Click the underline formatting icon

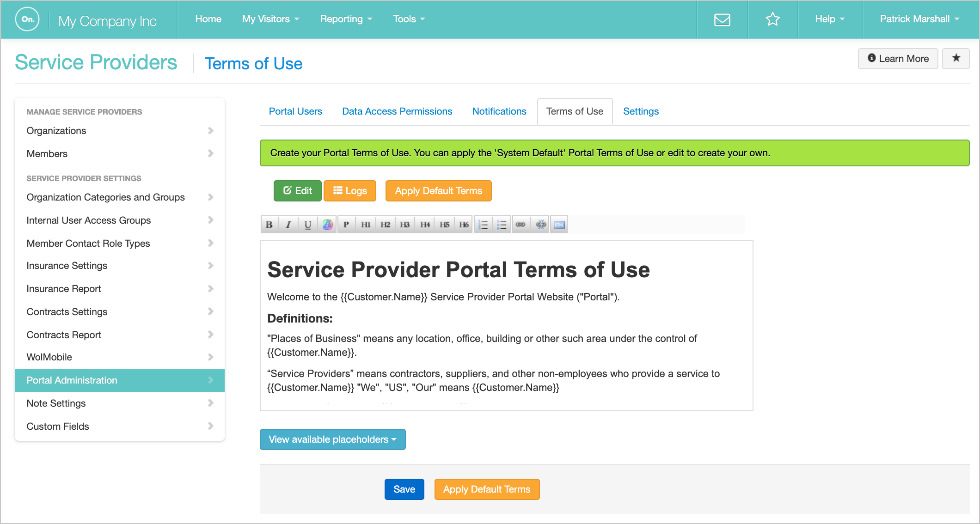308,225
